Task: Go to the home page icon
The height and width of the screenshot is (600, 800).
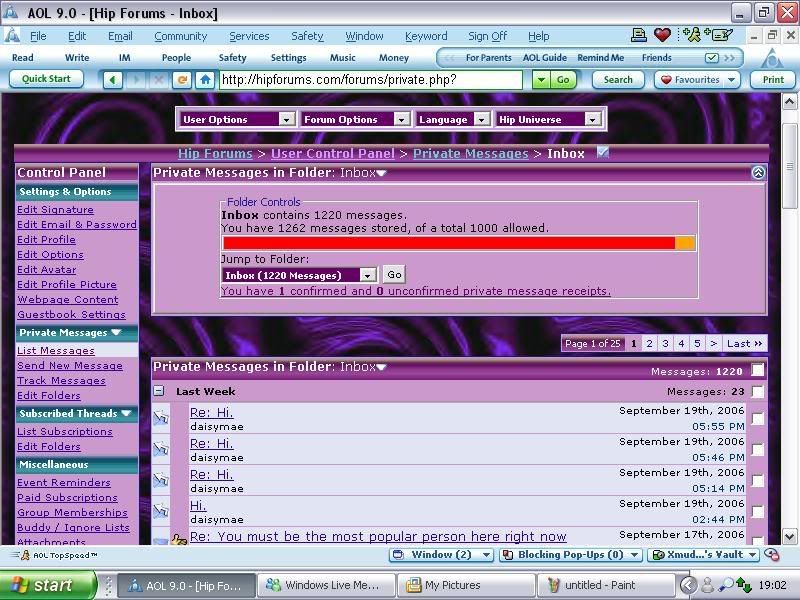Action: 205,80
